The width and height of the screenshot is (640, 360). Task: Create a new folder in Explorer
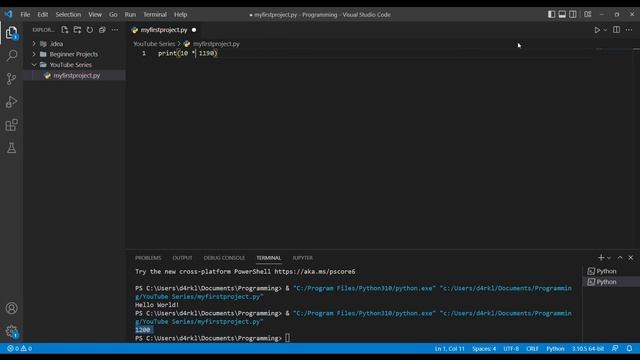point(77,30)
